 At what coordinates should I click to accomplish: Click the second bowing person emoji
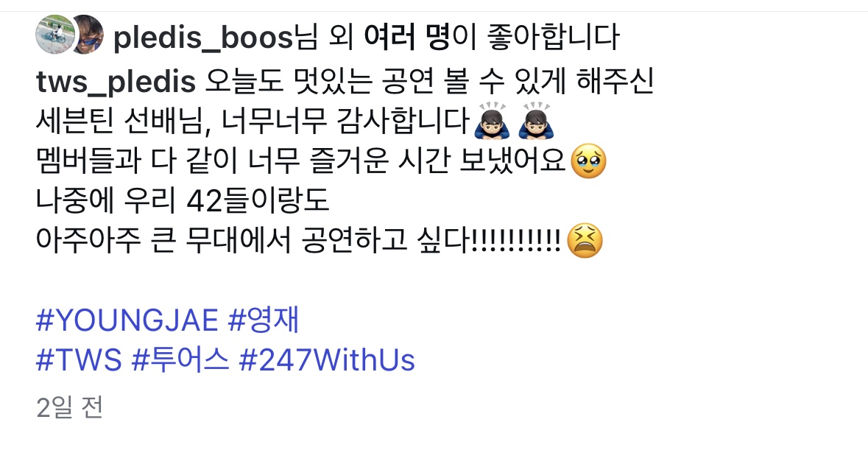535,121
